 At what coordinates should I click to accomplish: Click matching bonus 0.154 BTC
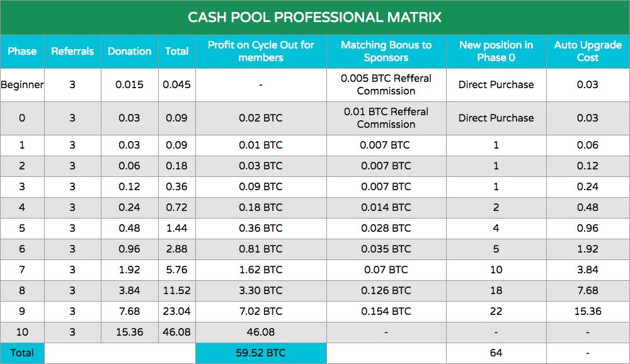pyautogui.click(x=386, y=311)
